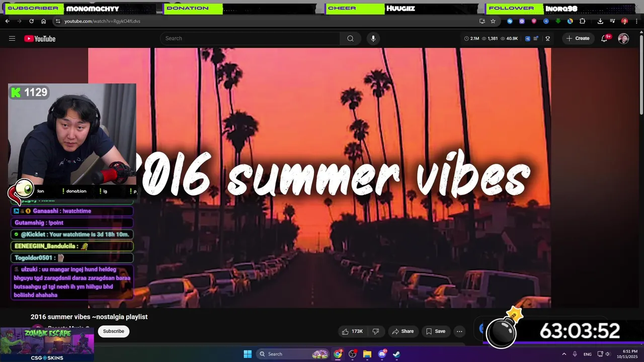The width and height of the screenshot is (644, 362).
Task: Click the Ganaashi !watchtime chat message
Action: (x=72, y=211)
